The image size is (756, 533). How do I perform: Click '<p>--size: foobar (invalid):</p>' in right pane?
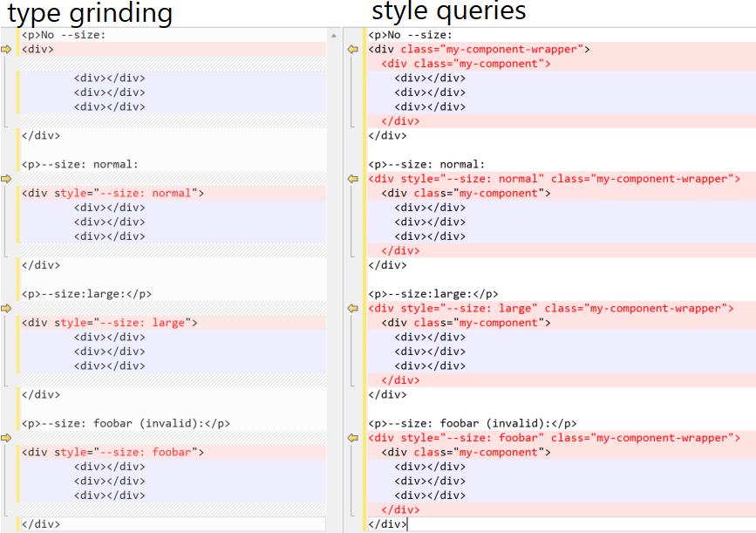point(473,423)
